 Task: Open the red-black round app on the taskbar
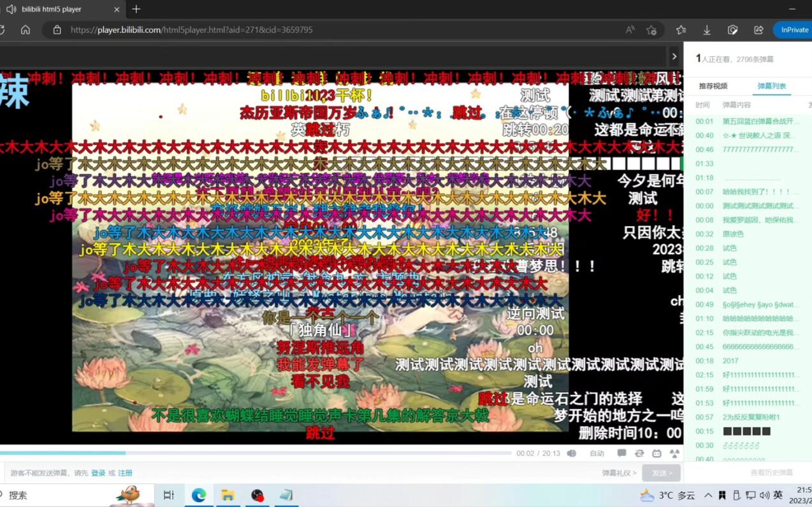click(257, 495)
